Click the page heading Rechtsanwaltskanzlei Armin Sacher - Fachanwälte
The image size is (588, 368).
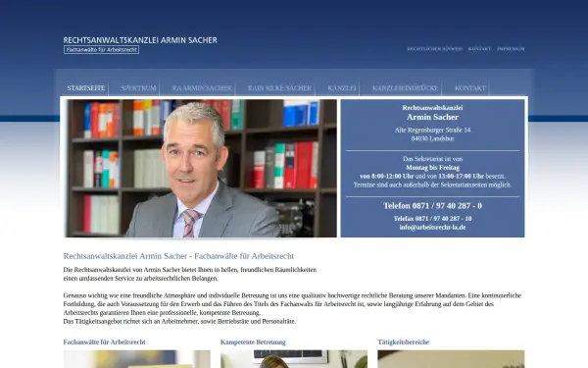click(x=178, y=256)
